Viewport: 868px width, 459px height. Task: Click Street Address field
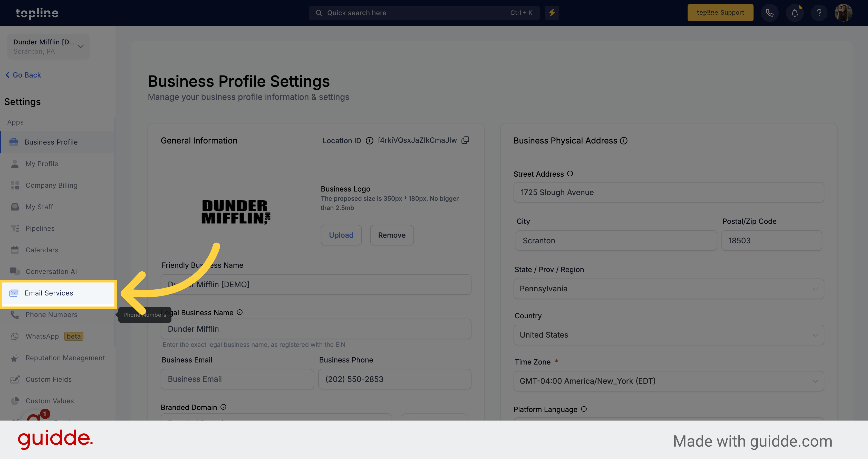coord(669,193)
